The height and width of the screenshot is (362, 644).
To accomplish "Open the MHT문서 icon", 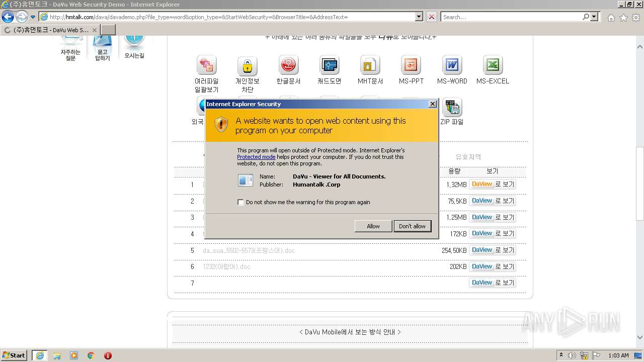I will point(370,65).
